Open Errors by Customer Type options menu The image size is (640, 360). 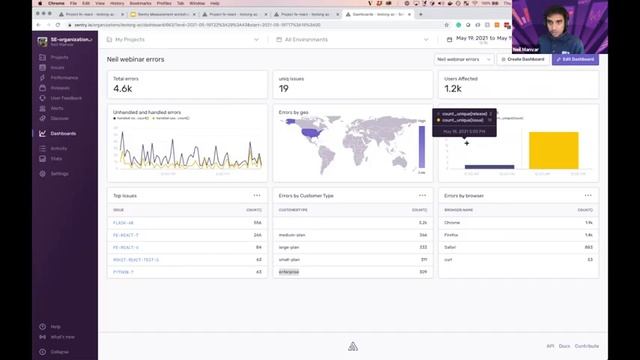coord(422,196)
